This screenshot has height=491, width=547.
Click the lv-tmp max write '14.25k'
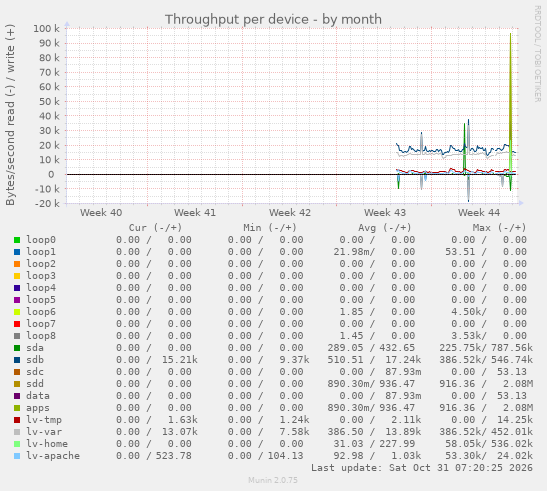(515, 420)
